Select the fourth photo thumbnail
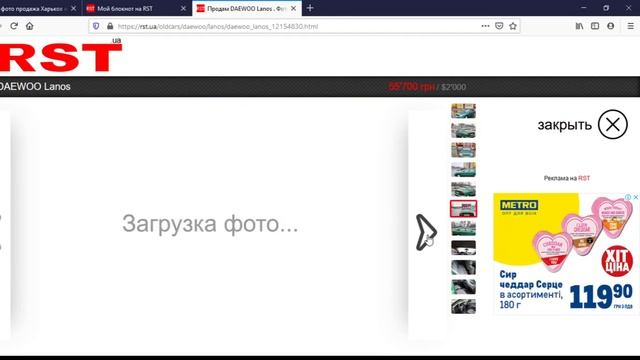The image size is (640, 360). 463,170
